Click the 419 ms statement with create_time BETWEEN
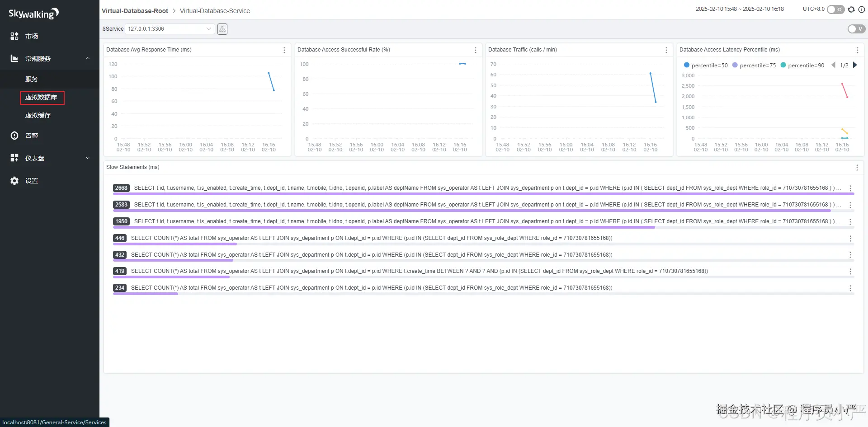 (420, 271)
